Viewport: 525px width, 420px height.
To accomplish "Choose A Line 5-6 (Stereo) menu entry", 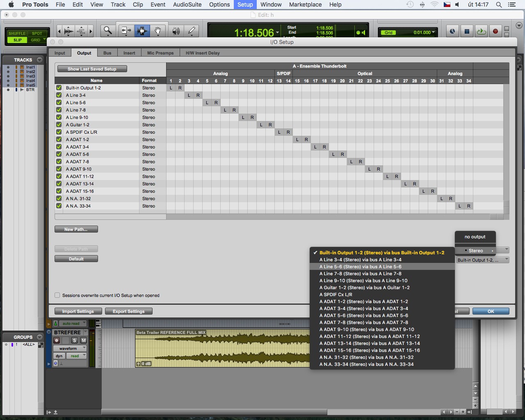I will pyautogui.click(x=382, y=267).
